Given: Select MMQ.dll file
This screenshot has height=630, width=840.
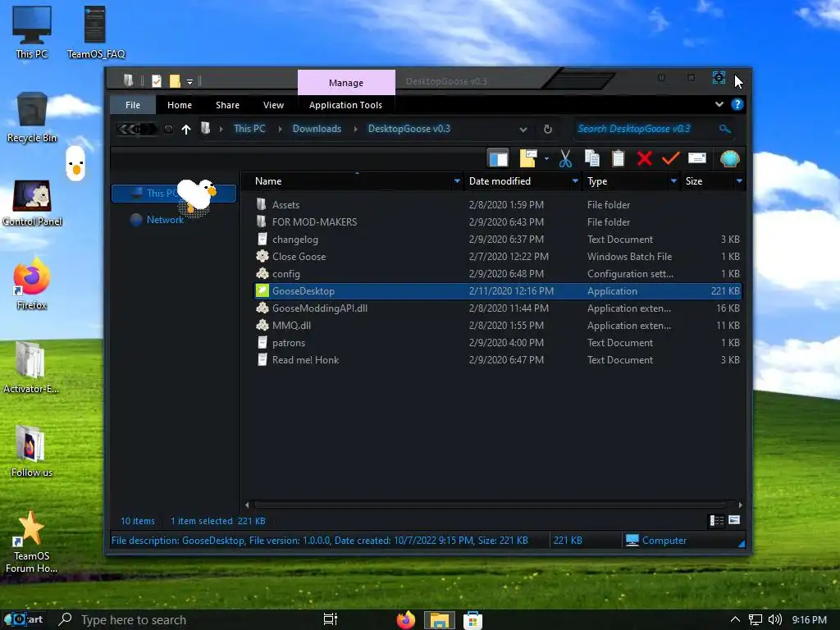Looking at the screenshot, I should 291,325.
